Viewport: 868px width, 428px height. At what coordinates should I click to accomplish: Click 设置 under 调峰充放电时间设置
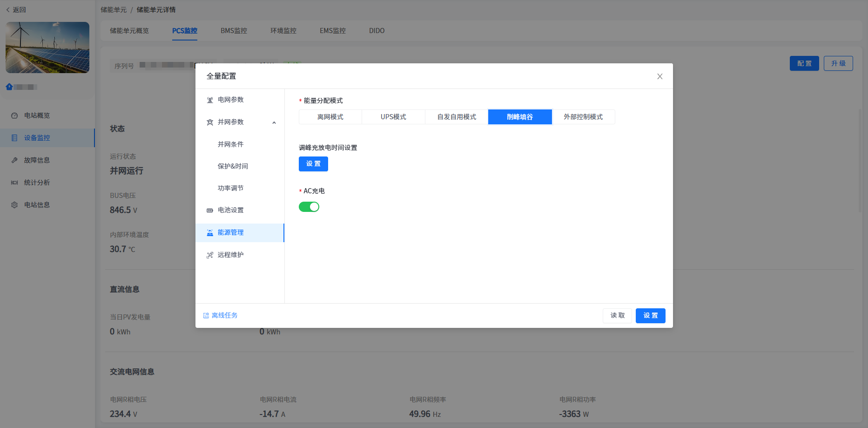(x=313, y=164)
